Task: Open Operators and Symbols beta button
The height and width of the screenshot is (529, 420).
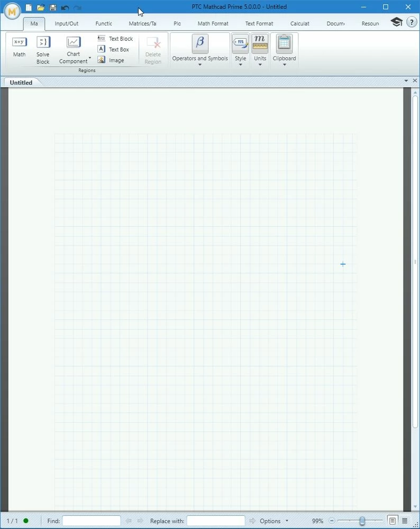Action: 200,43
